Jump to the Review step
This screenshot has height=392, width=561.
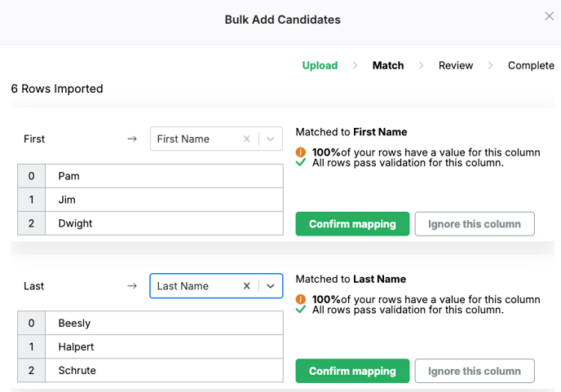(x=456, y=65)
